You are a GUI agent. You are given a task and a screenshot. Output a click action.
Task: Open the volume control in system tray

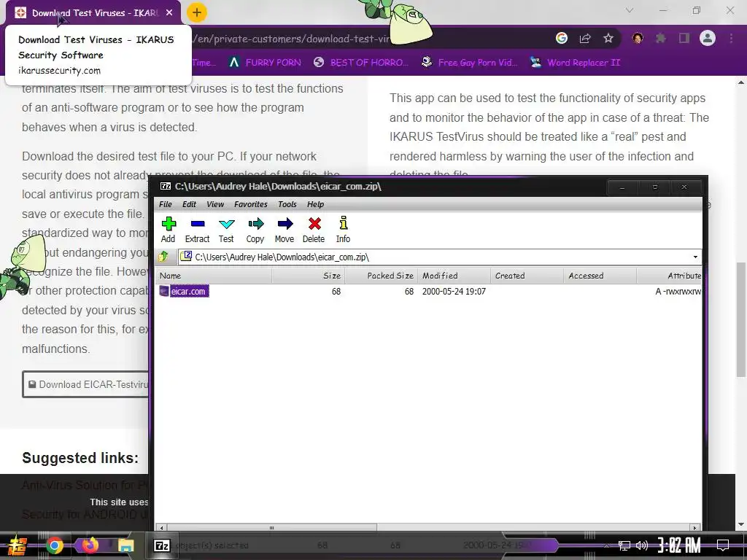[642, 545]
